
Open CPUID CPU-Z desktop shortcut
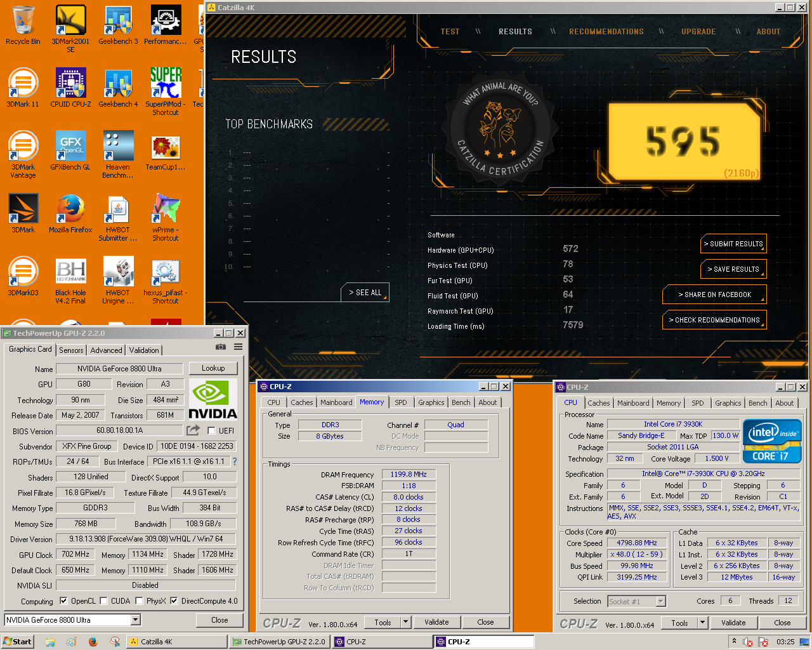point(70,88)
